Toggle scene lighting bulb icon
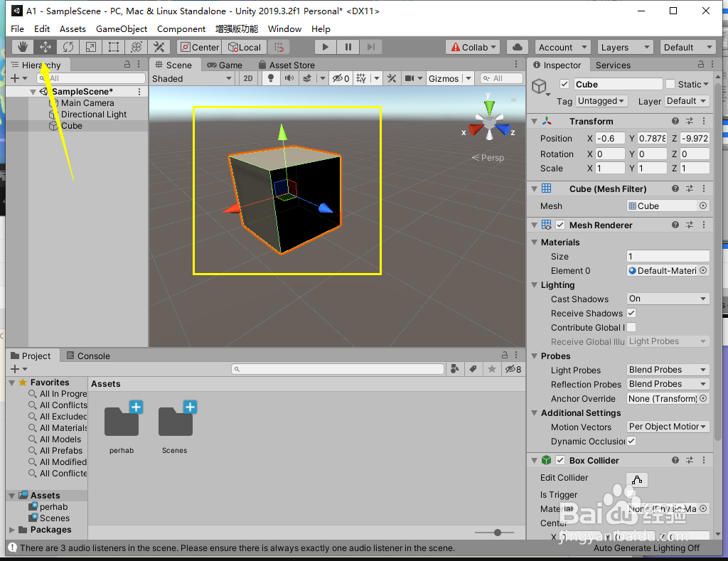 (271, 78)
